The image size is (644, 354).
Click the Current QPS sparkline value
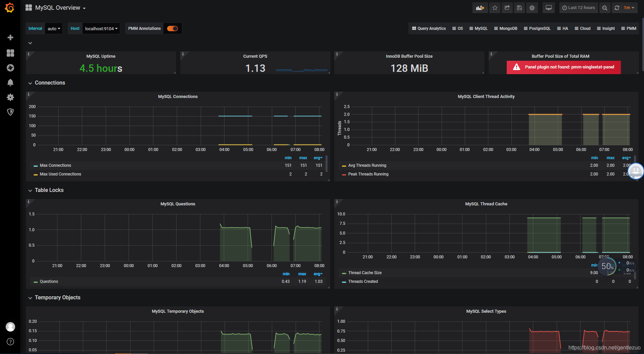pyautogui.click(x=255, y=68)
